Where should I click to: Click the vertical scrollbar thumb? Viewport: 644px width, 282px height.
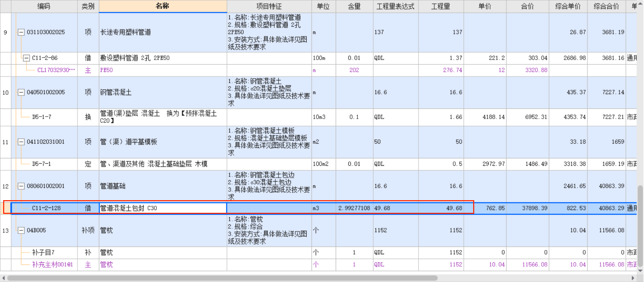pos(640,226)
